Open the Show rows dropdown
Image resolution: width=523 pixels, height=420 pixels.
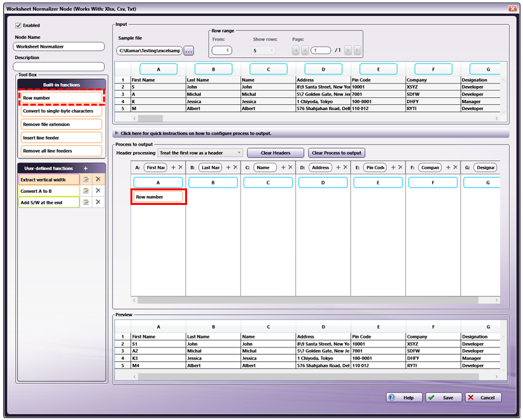click(x=263, y=50)
